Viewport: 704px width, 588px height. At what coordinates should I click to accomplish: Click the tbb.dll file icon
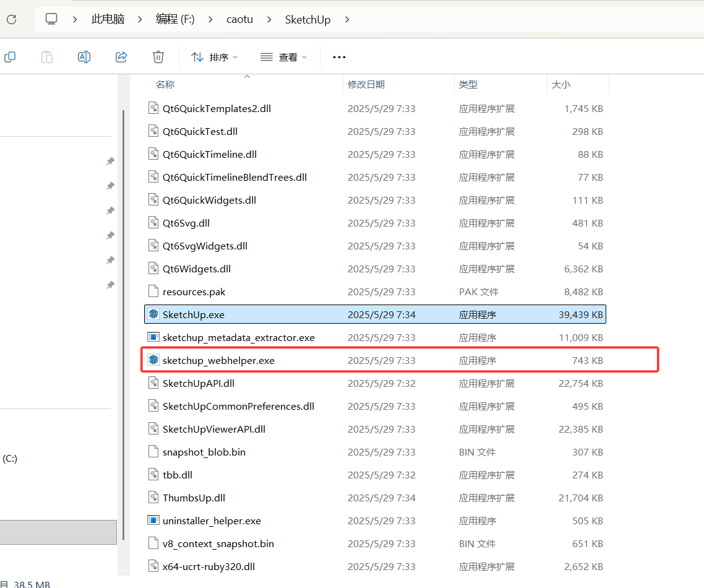coord(153,474)
